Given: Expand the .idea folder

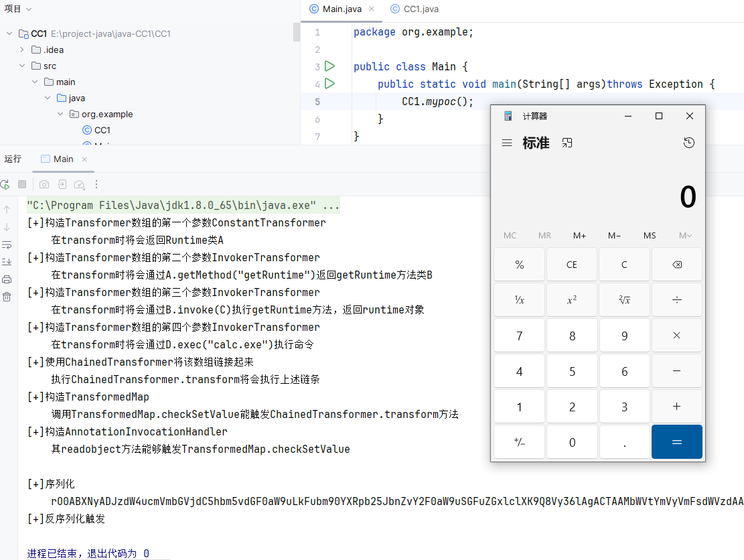Looking at the screenshot, I should click(x=22, y=50).
